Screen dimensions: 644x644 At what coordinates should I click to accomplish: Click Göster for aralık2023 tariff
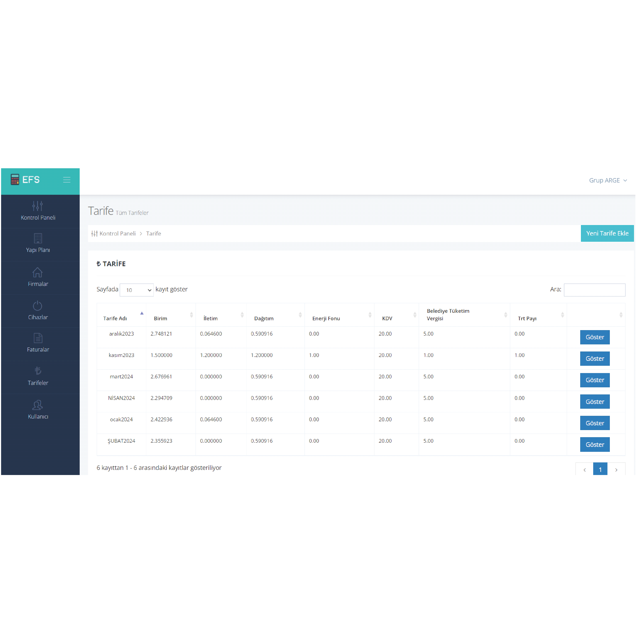(x=595, y=337)
